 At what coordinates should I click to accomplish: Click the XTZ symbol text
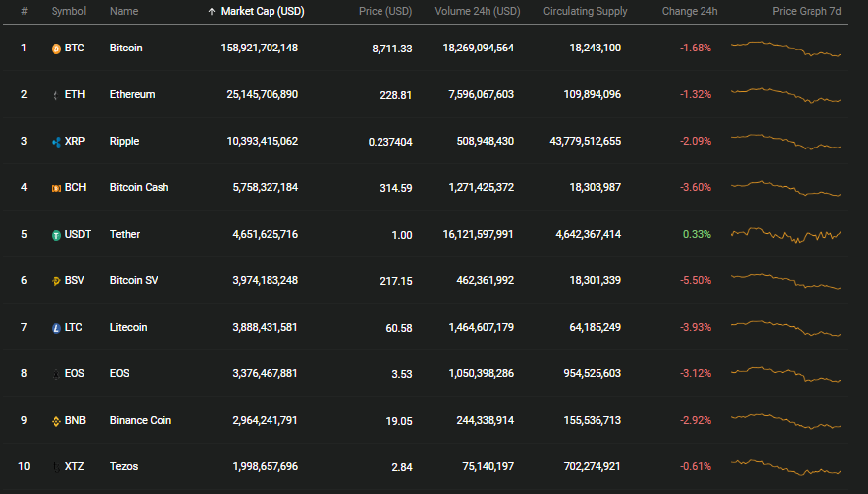pyautogui.click(x=74, y=466)
